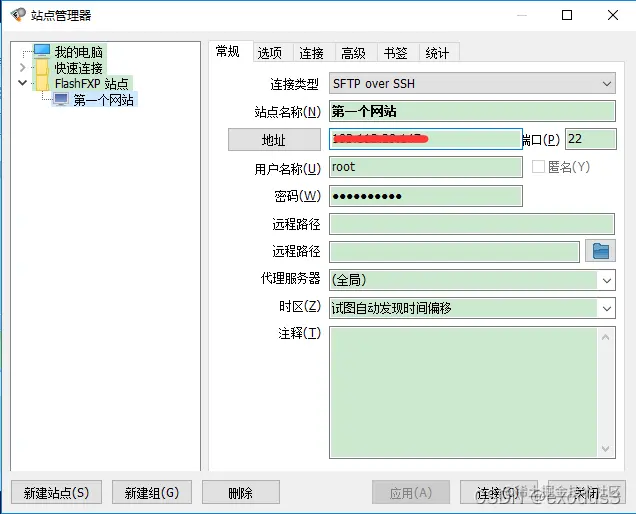636x514 pixels.
Task: Click inside the 注释 notes text area
Action: (x=463, y=392)
